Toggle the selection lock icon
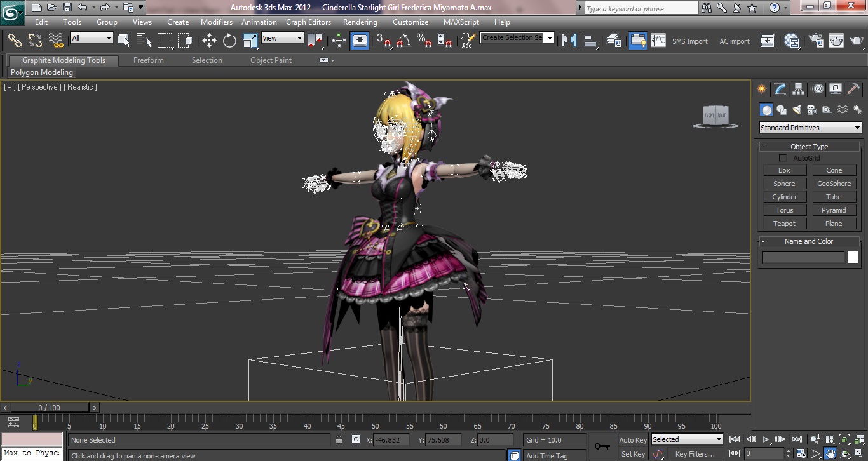The width and height of the screenshot is (868, 461). pyautogui.click(x=339, y=440)
